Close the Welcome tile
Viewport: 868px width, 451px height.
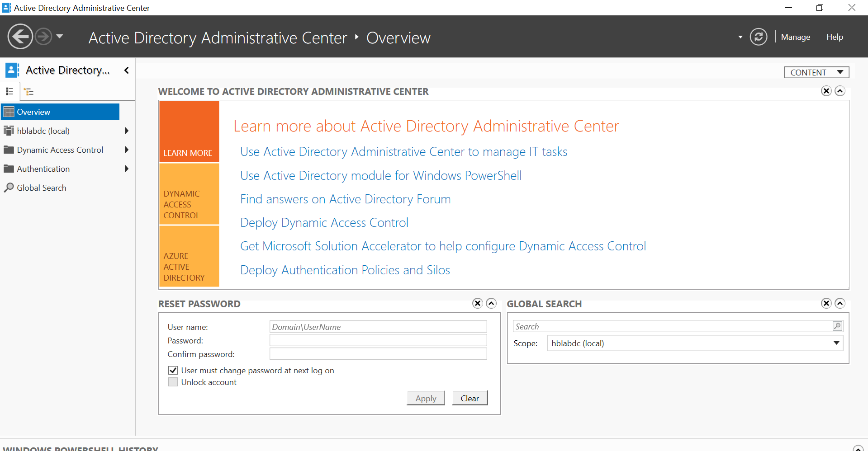(x=826, y=91)
